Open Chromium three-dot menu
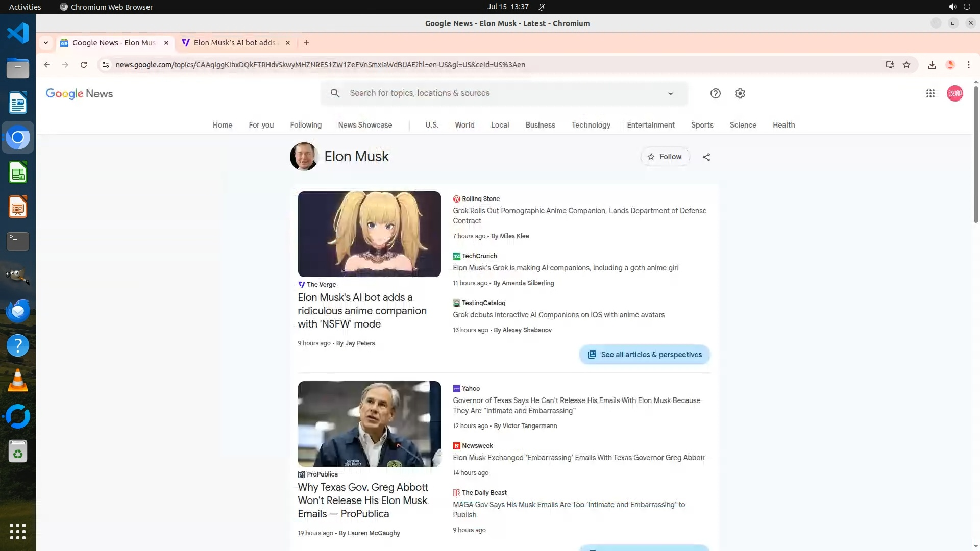Image resolution: width=980 pixels, height=551 pixels. pos(968,65)
